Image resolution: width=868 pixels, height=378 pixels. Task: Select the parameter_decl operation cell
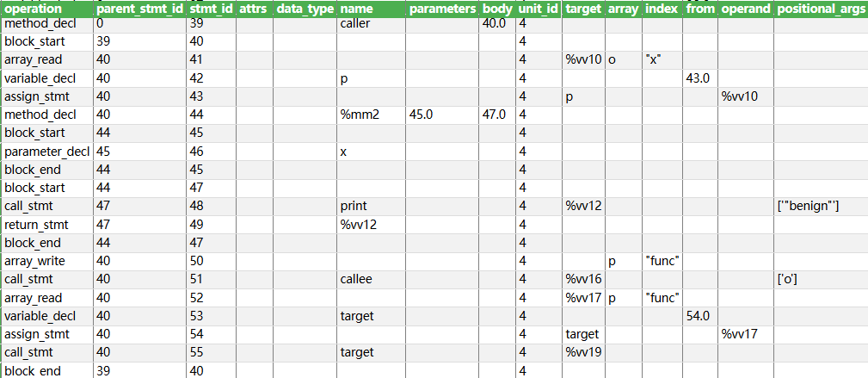click(x=47, y=152)
